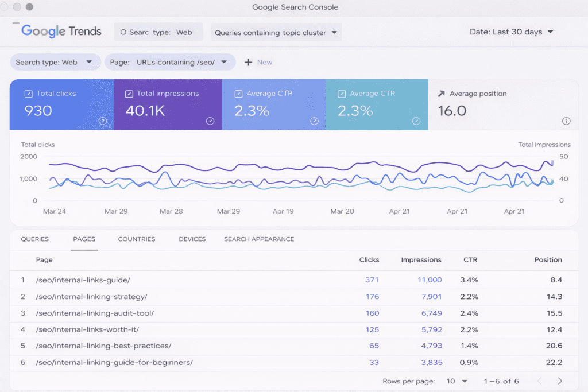The width and height of the screenshot is (588, 392).
Task: Expand Queries containing topic cluster dropdown
Action: [x=276, y=33]
